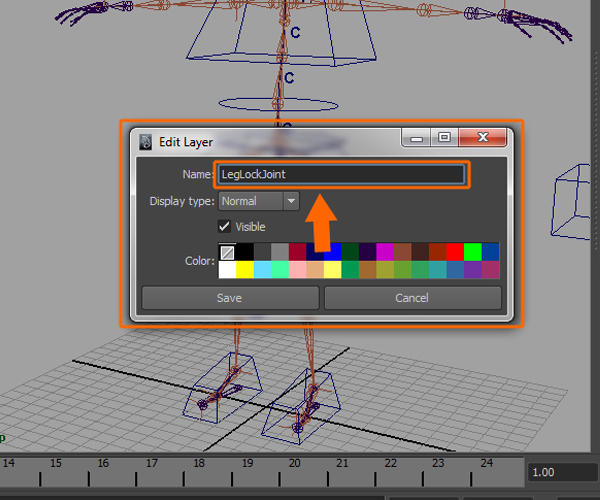Click the Save button in Edit Layer

pos(230,298)
